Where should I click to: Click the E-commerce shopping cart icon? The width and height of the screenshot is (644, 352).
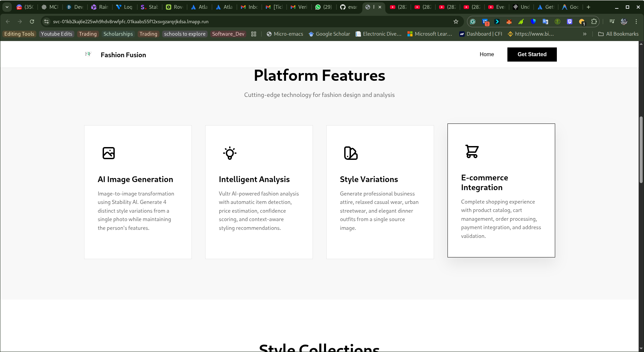pos(472,151)
